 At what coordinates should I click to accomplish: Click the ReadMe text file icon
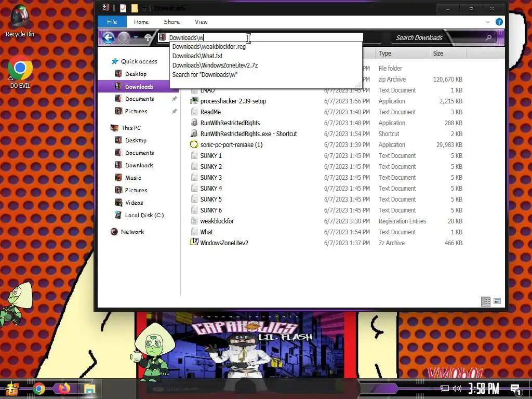[x=194, y=112]
